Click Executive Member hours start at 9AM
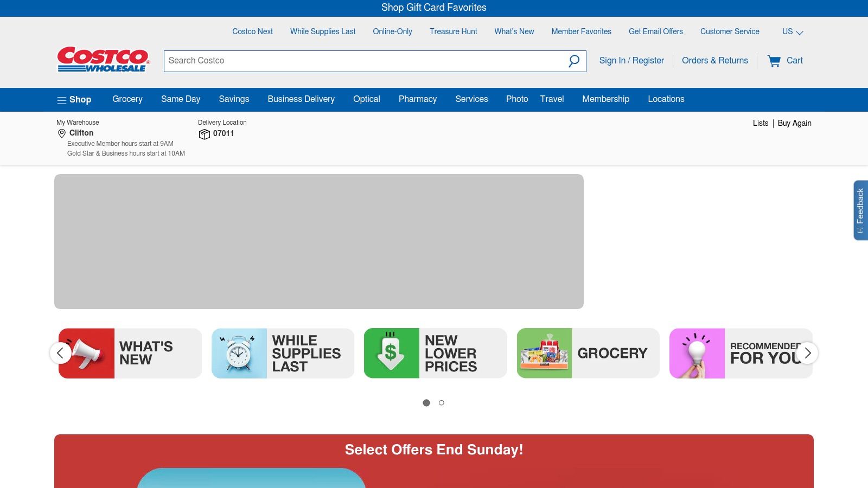 (120, 144)
